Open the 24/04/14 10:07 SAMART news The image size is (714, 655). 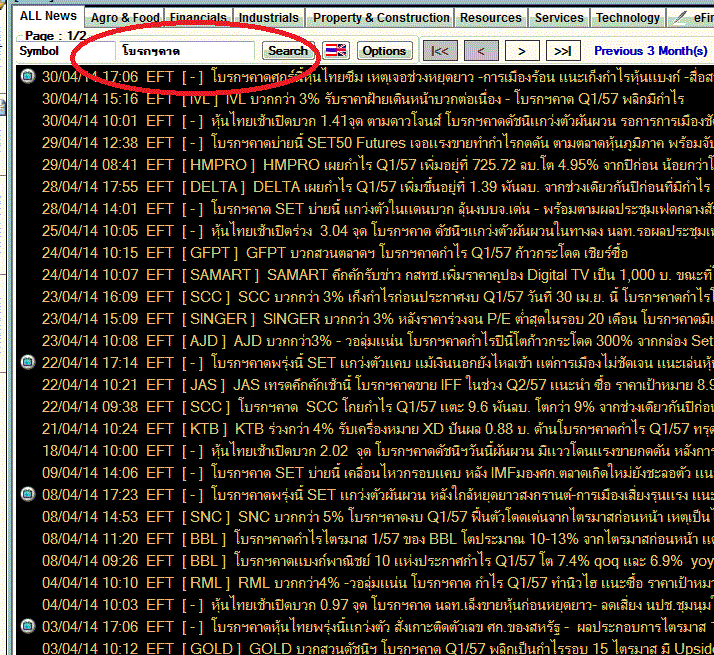(364, 275)
